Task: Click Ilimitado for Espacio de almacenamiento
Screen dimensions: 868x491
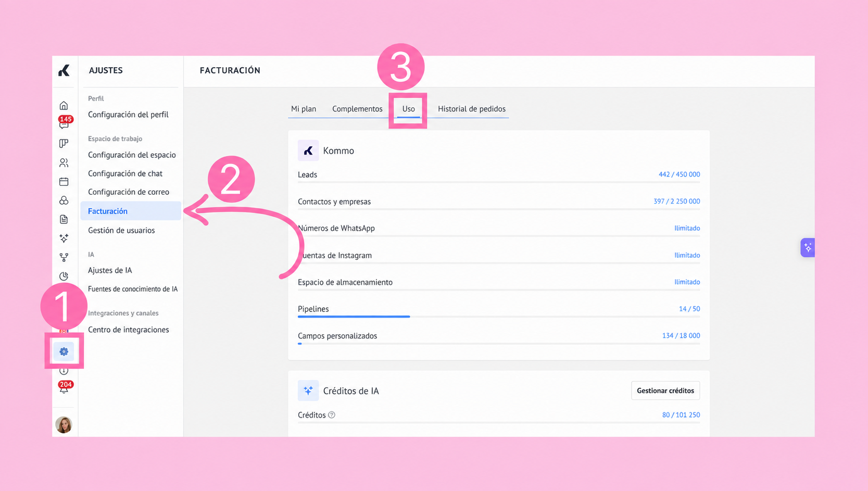Action: point(687,282)
